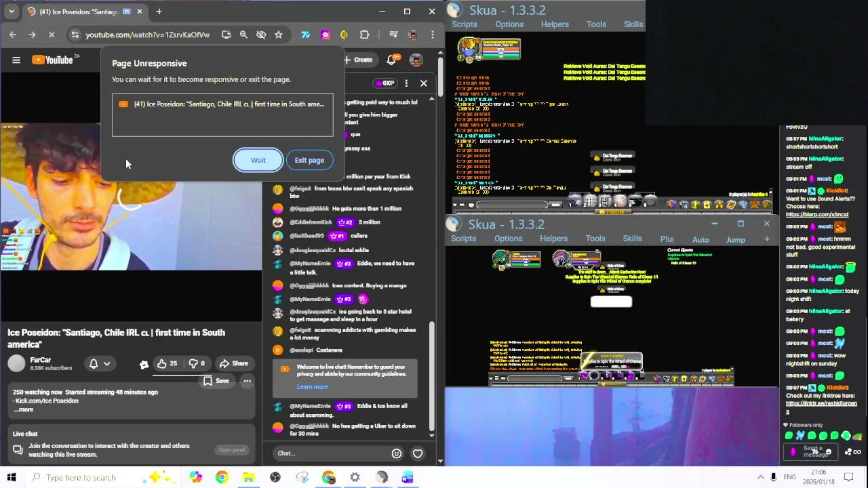Open YouTube account avatar menu

(416, 60)
